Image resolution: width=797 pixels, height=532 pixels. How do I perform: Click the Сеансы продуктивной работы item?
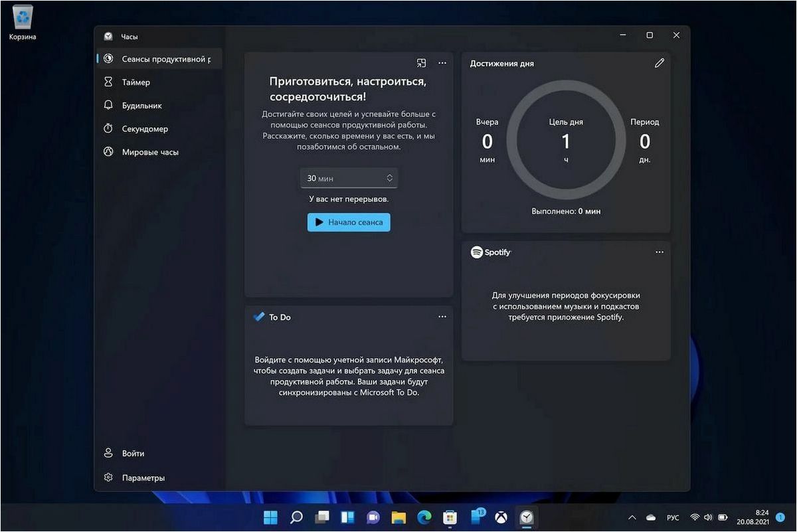159,59
